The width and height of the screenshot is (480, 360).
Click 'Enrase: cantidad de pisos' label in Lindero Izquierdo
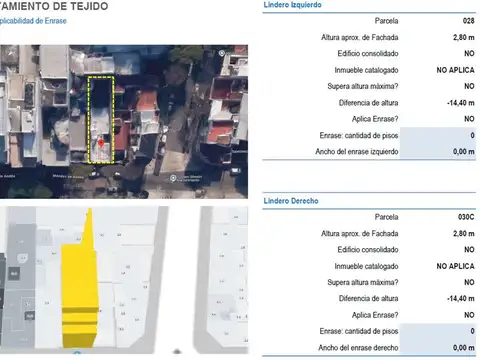pos(359,135)
